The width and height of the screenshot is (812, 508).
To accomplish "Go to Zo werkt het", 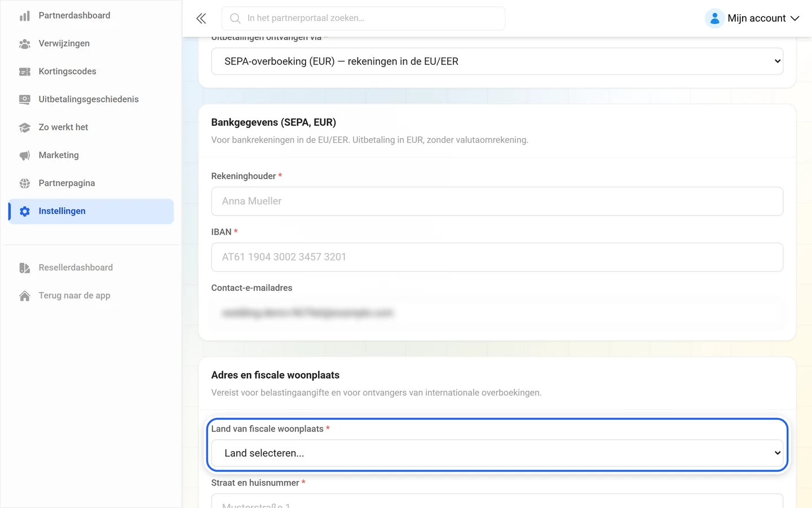I will click(x=91, y=128).
